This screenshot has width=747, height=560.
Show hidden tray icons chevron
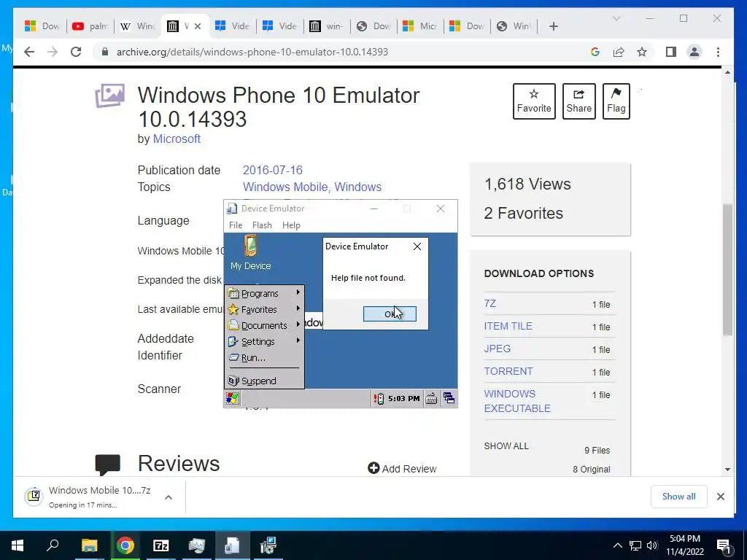coord(617,545)
